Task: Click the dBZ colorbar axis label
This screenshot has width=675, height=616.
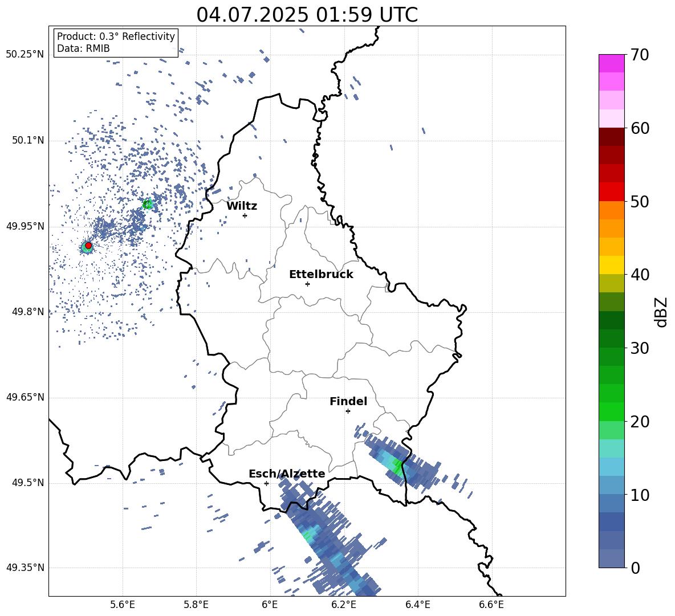Action: pyautogui.click(x=662, y=312)
